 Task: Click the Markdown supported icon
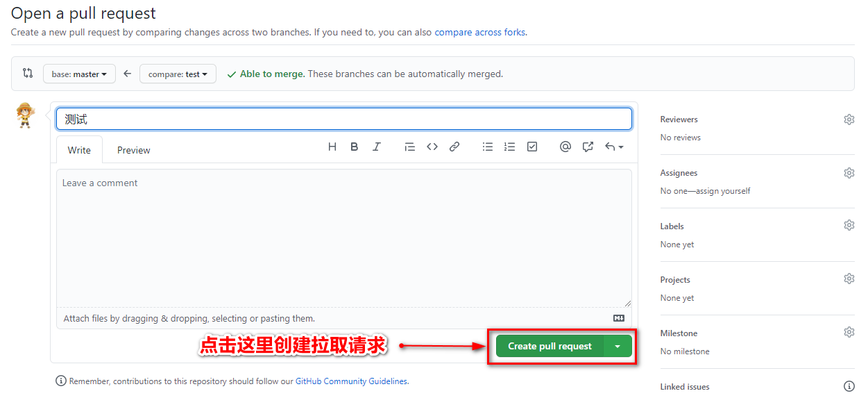click(x=619, y=318)
